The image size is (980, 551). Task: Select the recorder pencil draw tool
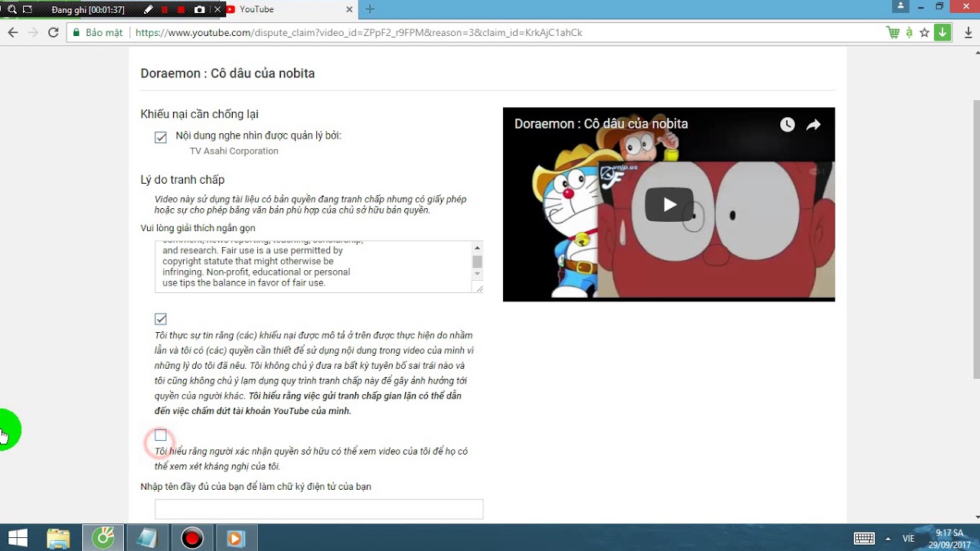(149, 10)
